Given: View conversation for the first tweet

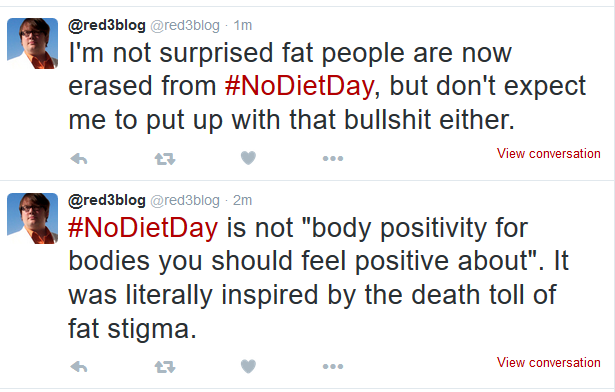Looking at the screenshot, I should pyautogui.click(x=548, y=153).
